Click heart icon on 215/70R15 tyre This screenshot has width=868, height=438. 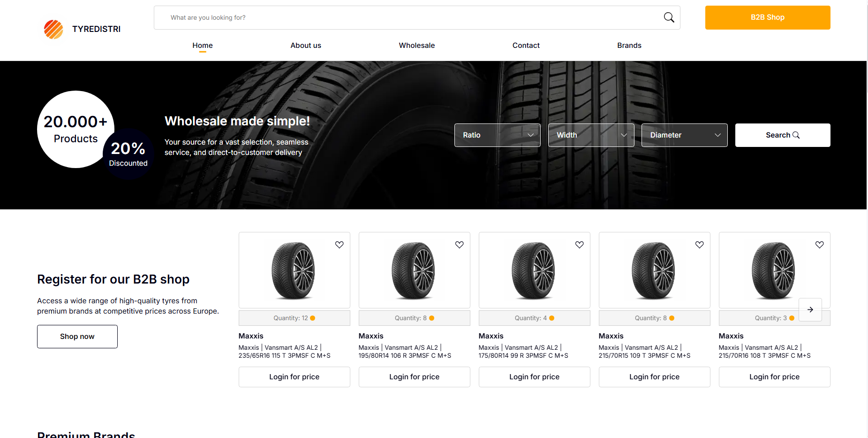click(x=700, y=245)
